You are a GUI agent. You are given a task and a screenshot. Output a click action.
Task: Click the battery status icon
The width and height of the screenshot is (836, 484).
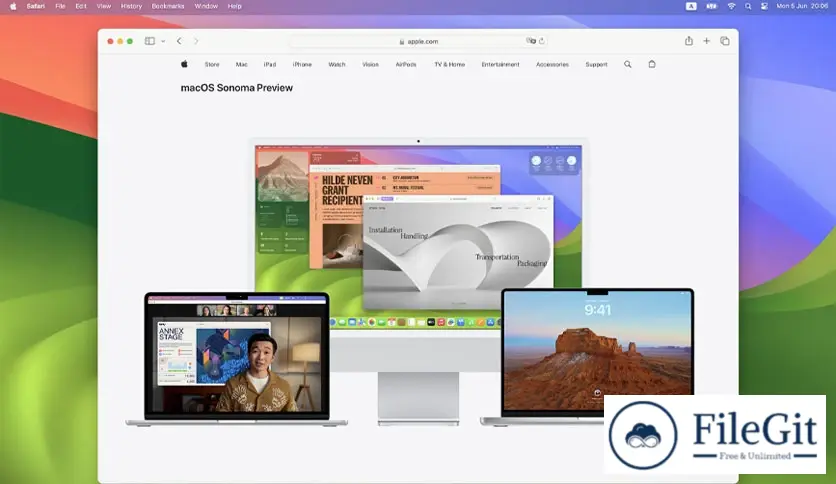click(712, 6)
